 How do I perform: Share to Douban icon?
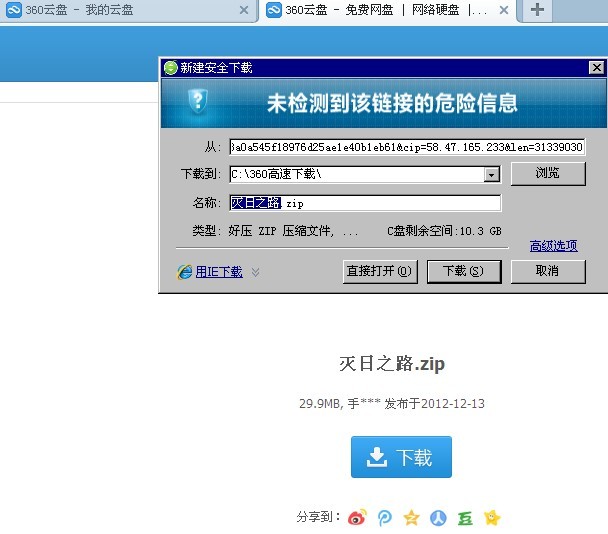[465, 518]
